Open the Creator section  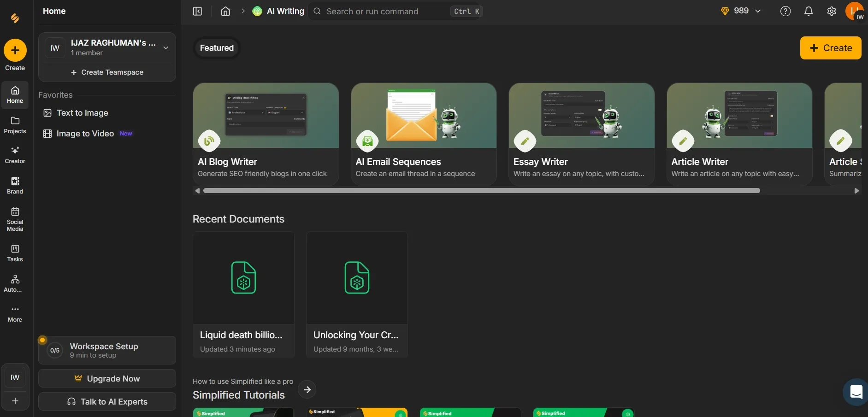pyautogui.click(x=15, y=155)
